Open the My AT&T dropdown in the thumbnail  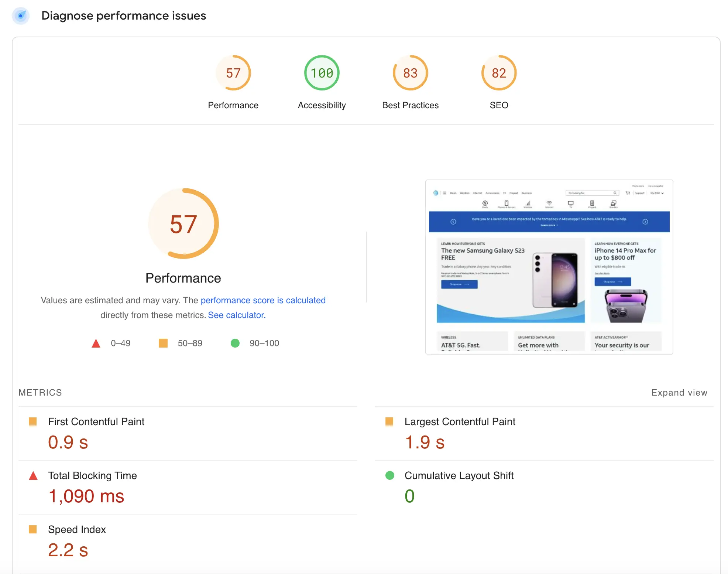657,193
